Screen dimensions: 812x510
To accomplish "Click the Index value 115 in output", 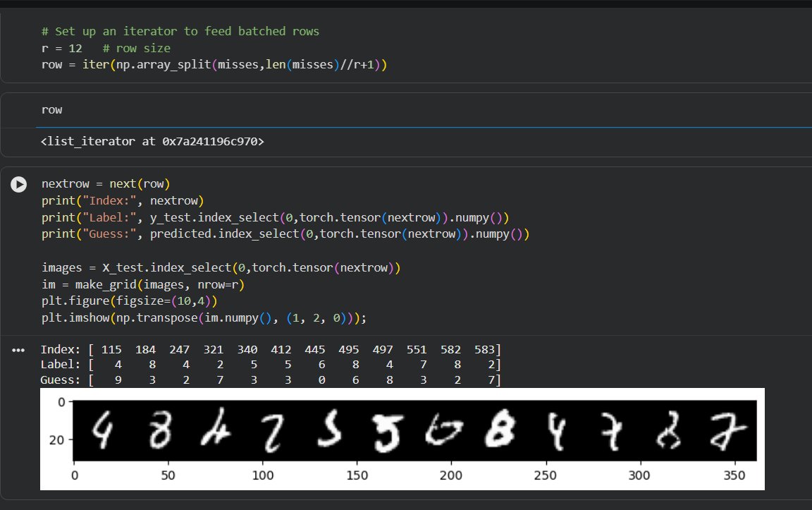I will 111,350.
